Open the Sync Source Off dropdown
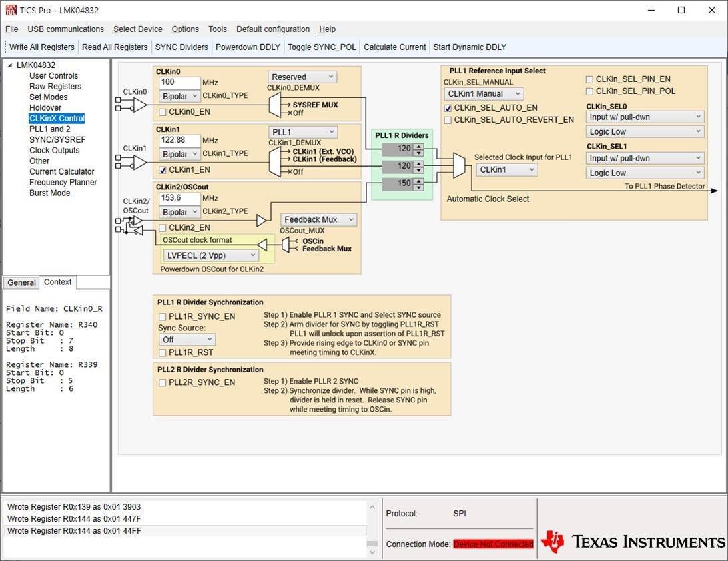This screenshot has height=561, width=728. click(x=187, y=340)
